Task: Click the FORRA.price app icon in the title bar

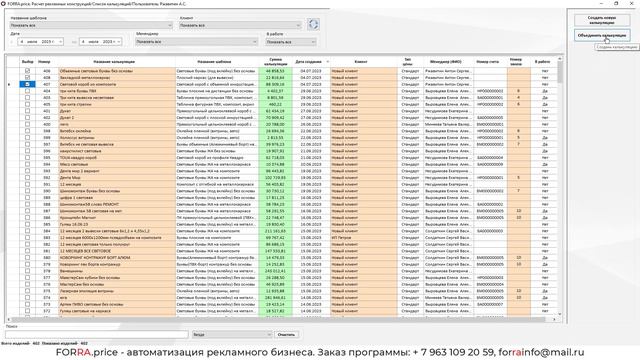Action: [x=3, y=4]
